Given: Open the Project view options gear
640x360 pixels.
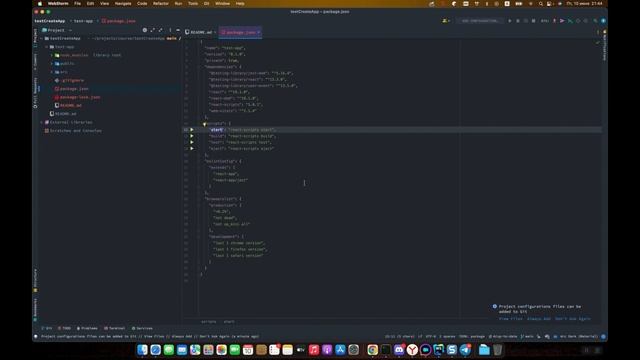Looking at the screenshot, I should click(x=144, y=30).
